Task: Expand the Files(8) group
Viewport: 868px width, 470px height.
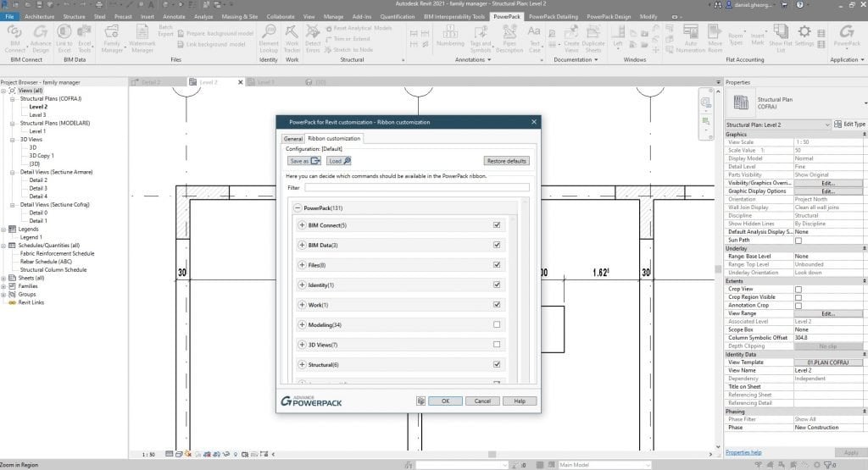Action: (302, 265)
